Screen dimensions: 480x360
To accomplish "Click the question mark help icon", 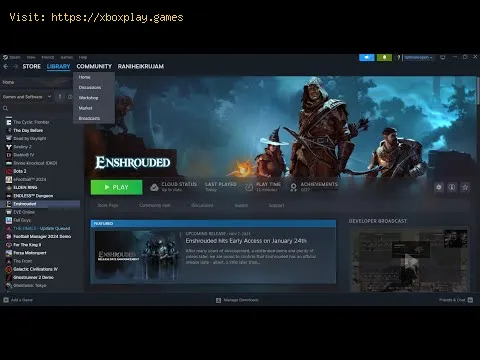I will (x=398, y=57).
